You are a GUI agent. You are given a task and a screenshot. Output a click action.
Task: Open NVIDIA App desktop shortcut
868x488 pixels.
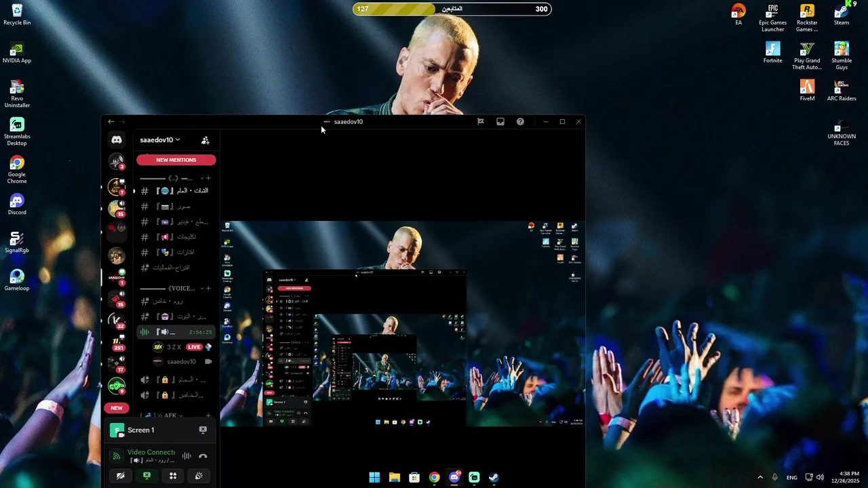(17, 54)
